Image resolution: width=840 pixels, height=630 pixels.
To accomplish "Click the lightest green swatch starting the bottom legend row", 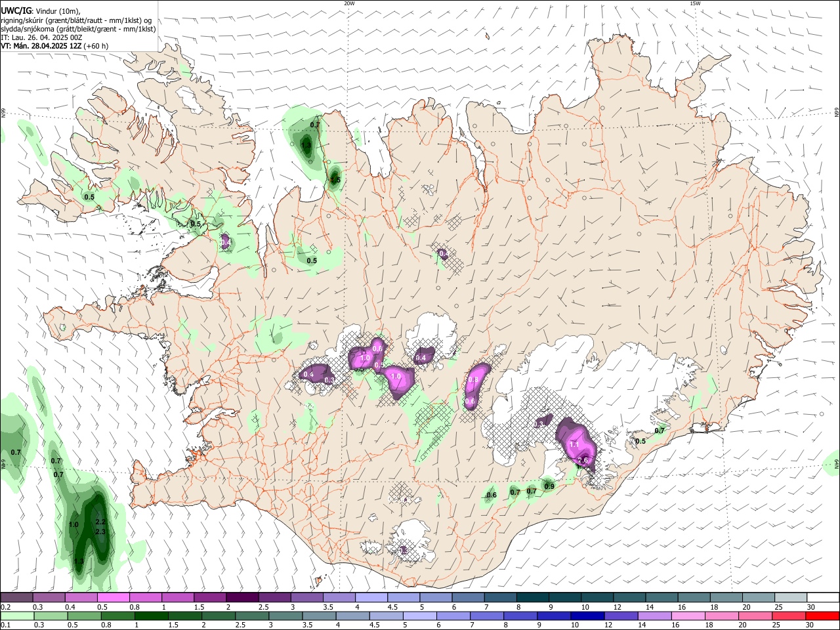I will coord(16,616).
